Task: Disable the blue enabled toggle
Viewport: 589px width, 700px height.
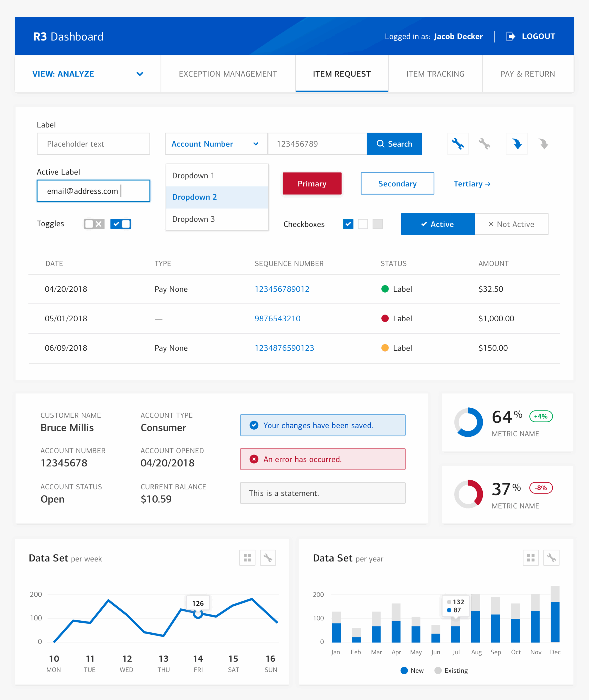Action: tap(120, 224)
